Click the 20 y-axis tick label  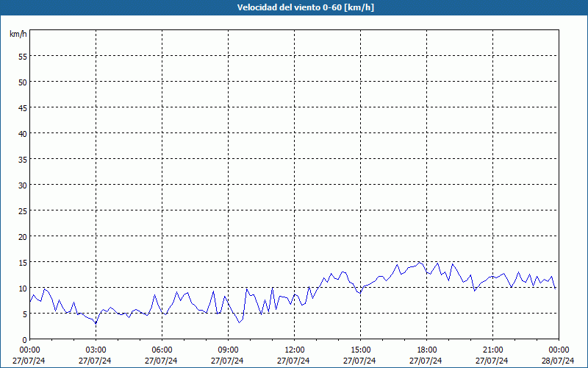pos(23,236)
